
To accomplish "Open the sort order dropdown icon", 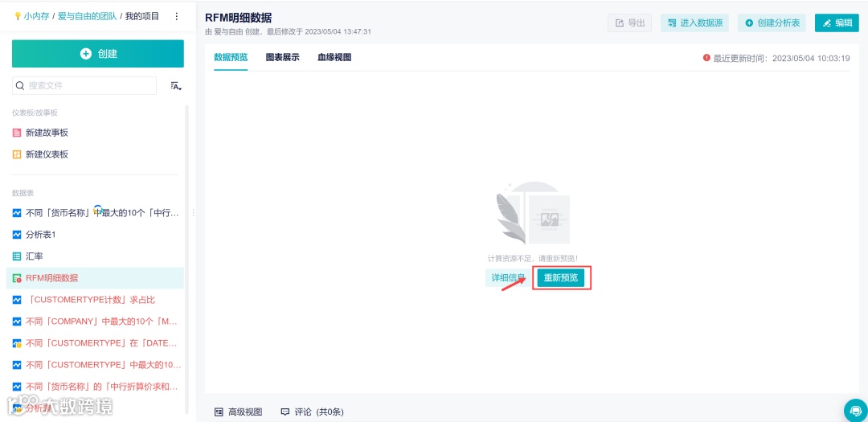I will click(176, 86).
